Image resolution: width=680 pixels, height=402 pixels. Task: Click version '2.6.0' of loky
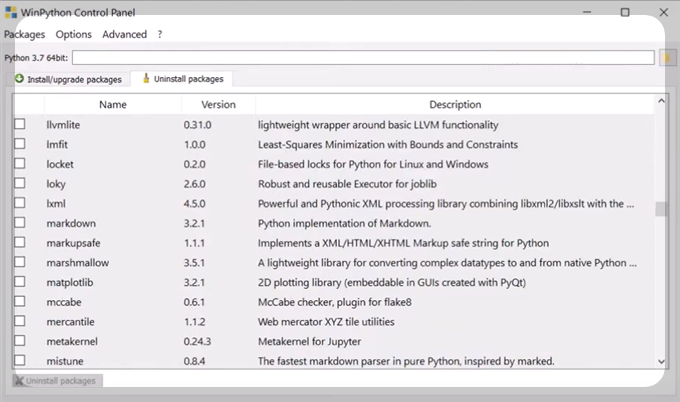point(194,184)
